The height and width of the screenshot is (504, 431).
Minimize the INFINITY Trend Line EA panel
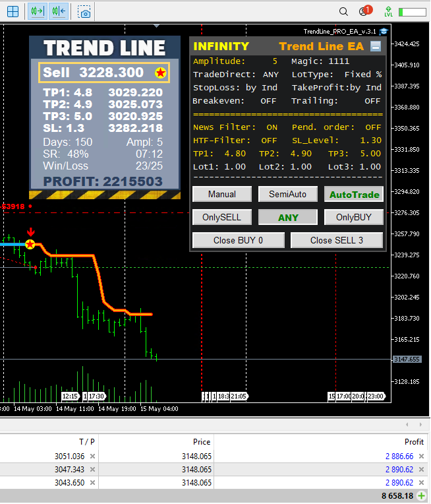pyautogui.click(x=376, y=46)
